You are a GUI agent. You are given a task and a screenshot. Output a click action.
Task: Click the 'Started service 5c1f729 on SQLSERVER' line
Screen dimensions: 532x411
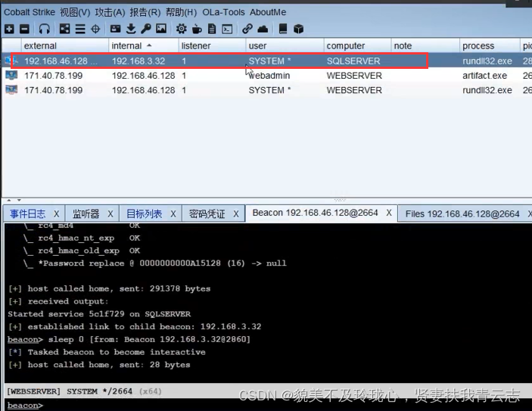pos(99,313)
